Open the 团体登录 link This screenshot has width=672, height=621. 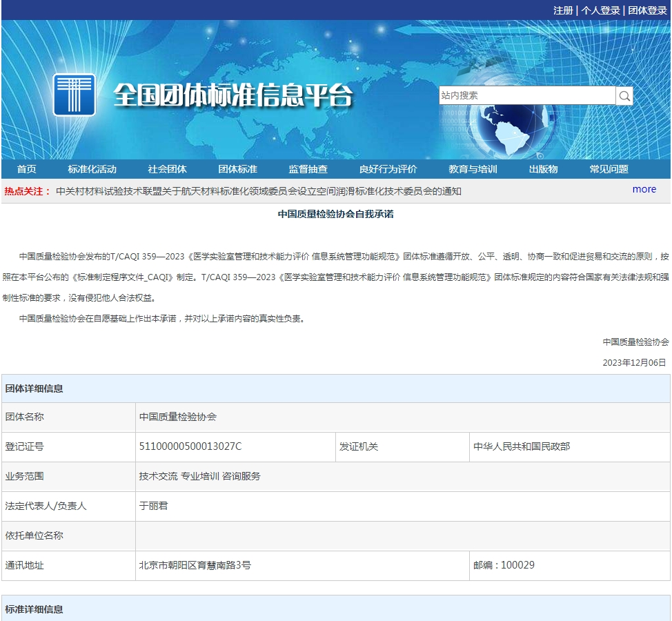point(647,10)
